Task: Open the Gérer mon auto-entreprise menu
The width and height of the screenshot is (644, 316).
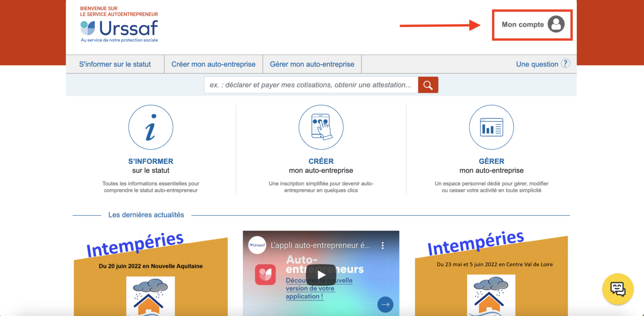Action: [x=312, y=64]
